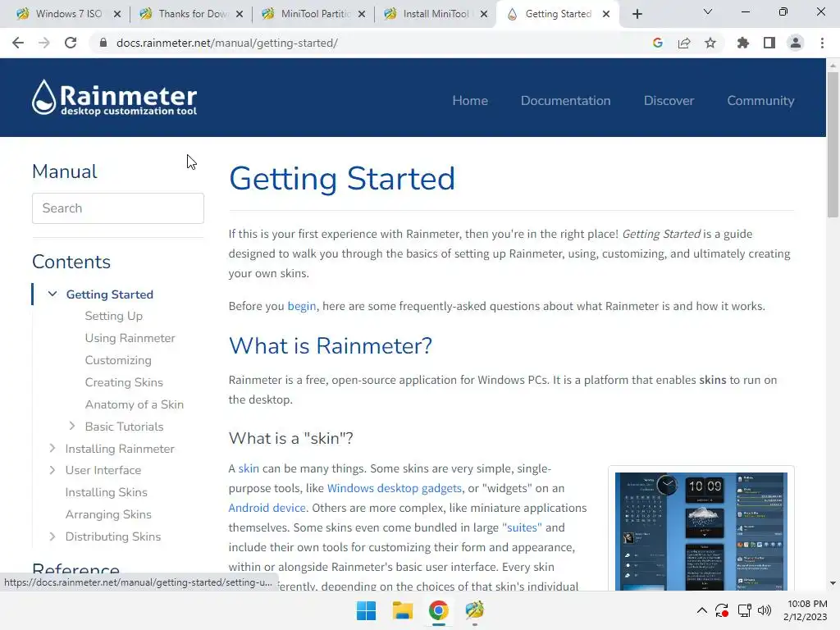Viewport: 840px width, 630px height.
Task: Open the Rainmeter skins screenshot thumbnail
Action: point(701,531)
